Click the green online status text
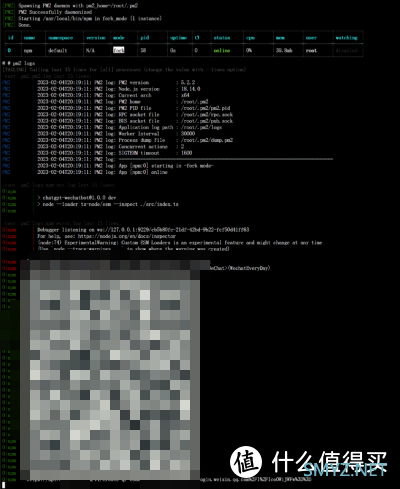400x489 pixels. [x=222, y=50]
